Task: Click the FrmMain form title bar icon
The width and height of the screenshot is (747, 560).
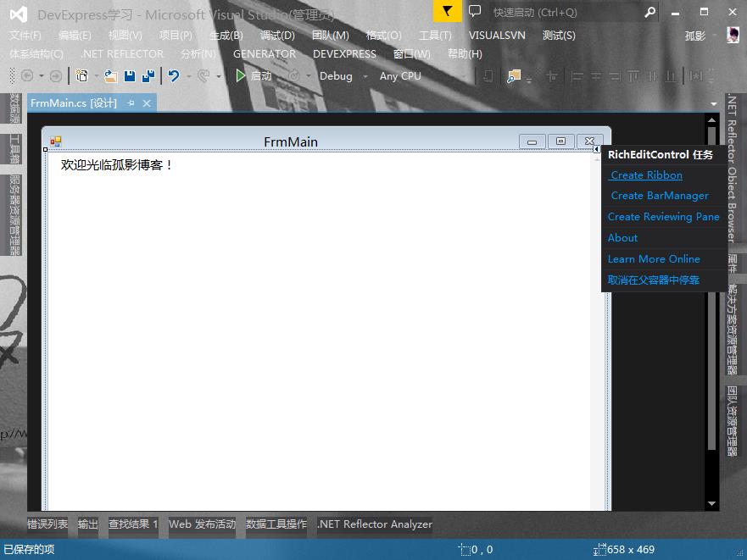Action: [56, 141]
